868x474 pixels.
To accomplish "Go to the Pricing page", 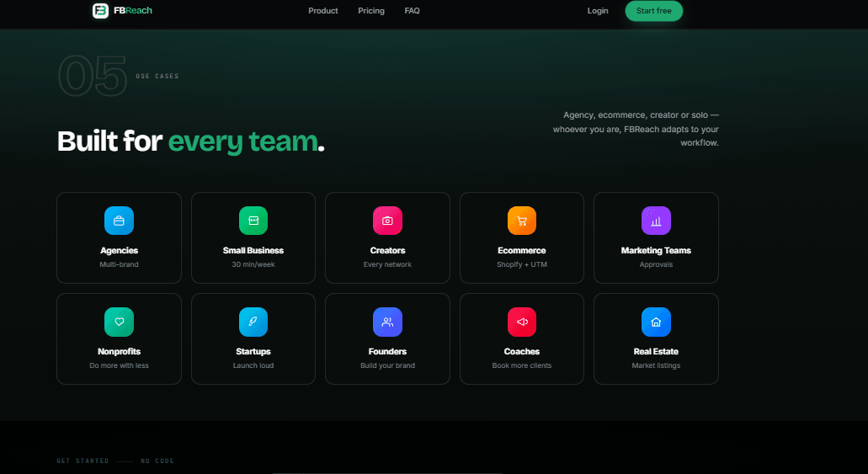I will pyautogui.click(x=371, y=10).
